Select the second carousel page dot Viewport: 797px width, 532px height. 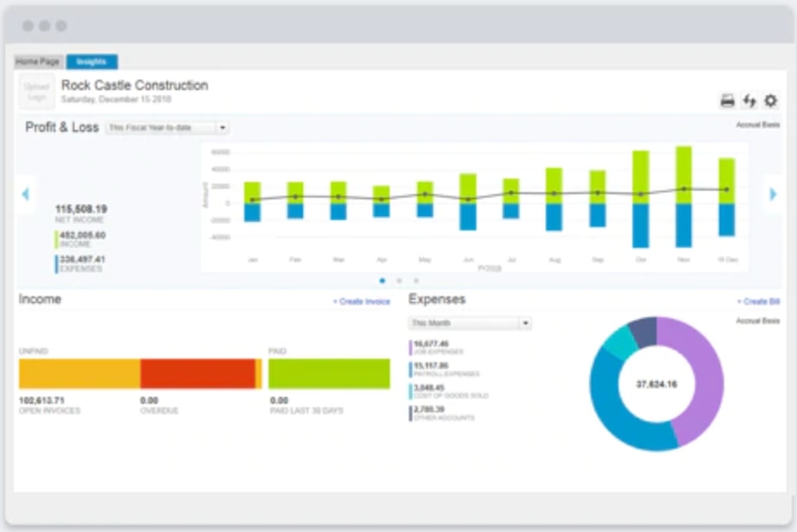[x=399, y=281]
